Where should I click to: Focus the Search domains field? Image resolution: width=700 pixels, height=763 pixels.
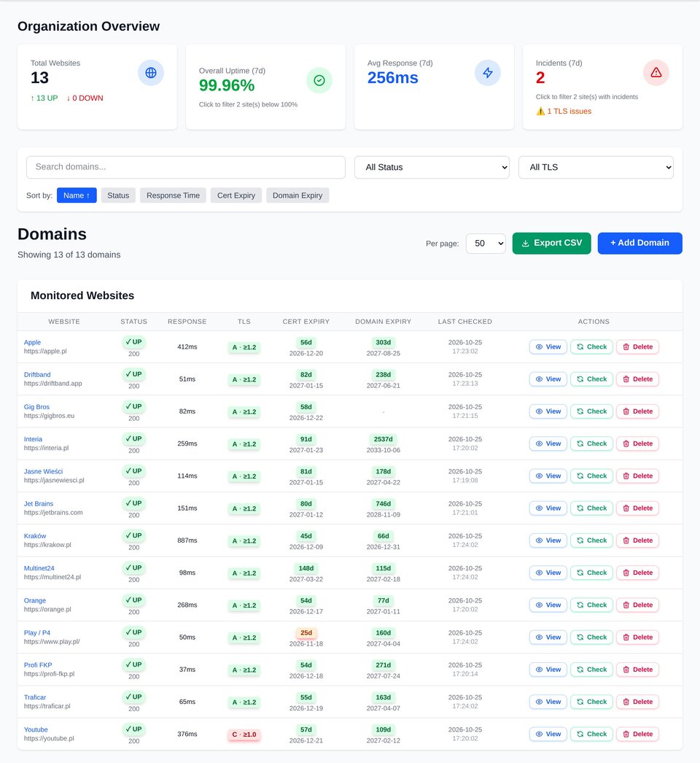[x=186, y=167]
